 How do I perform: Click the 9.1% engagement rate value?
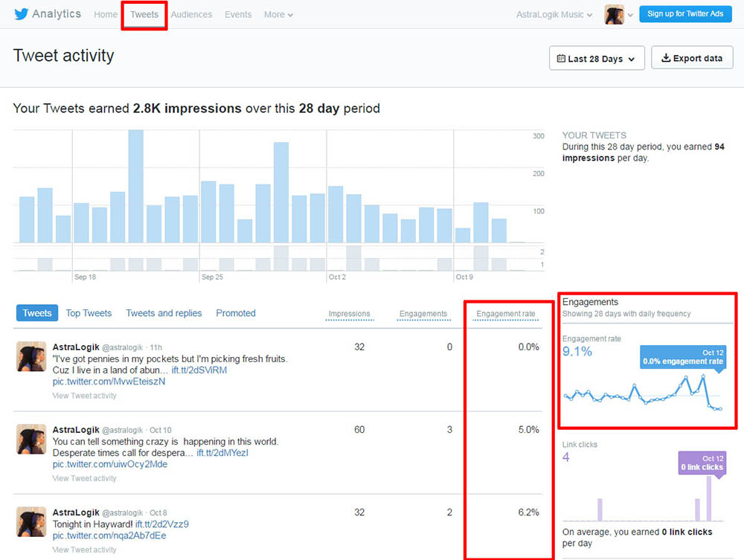(x=577, y=352)
